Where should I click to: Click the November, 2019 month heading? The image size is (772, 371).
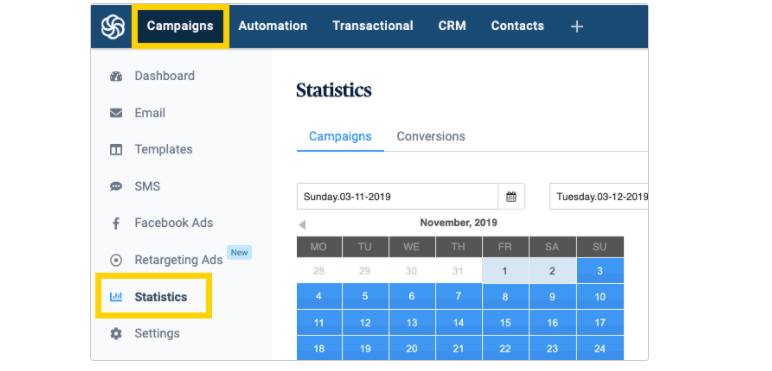(458, 223)
